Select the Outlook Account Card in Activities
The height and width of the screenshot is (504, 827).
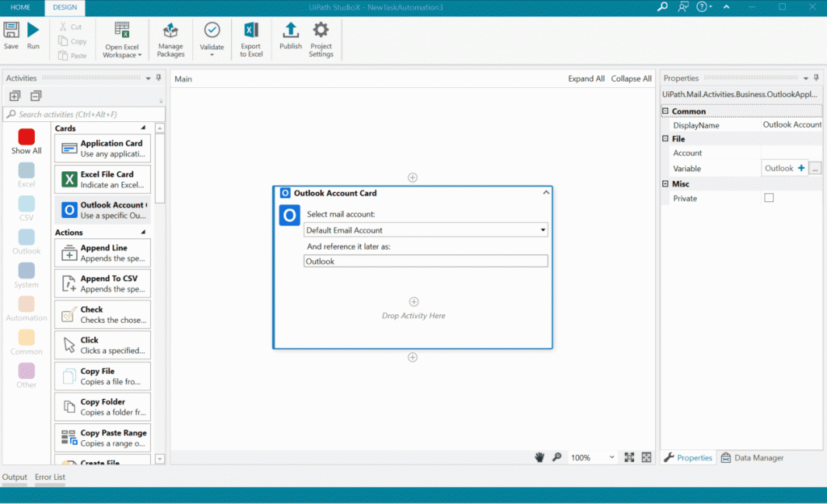103,210
